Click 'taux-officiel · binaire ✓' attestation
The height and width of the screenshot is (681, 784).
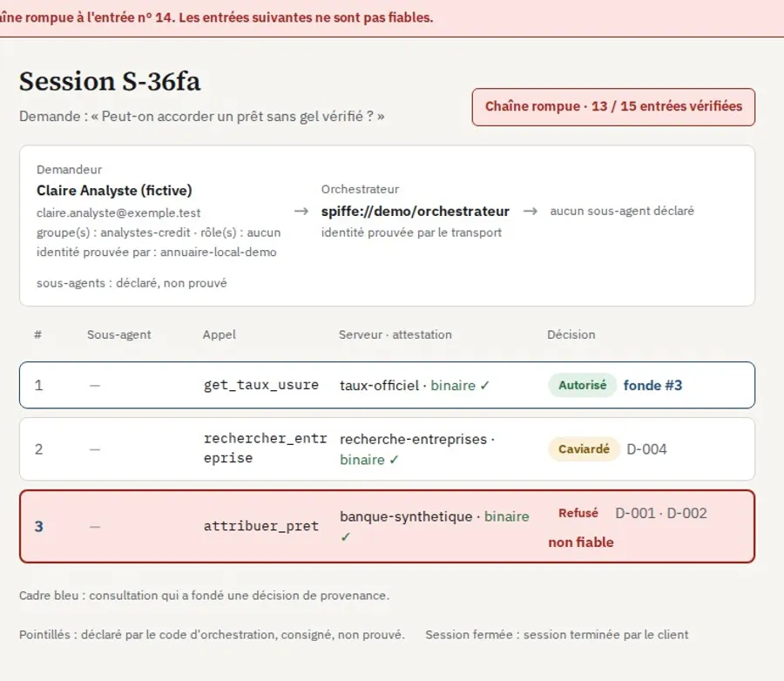[x=415, y=386]
